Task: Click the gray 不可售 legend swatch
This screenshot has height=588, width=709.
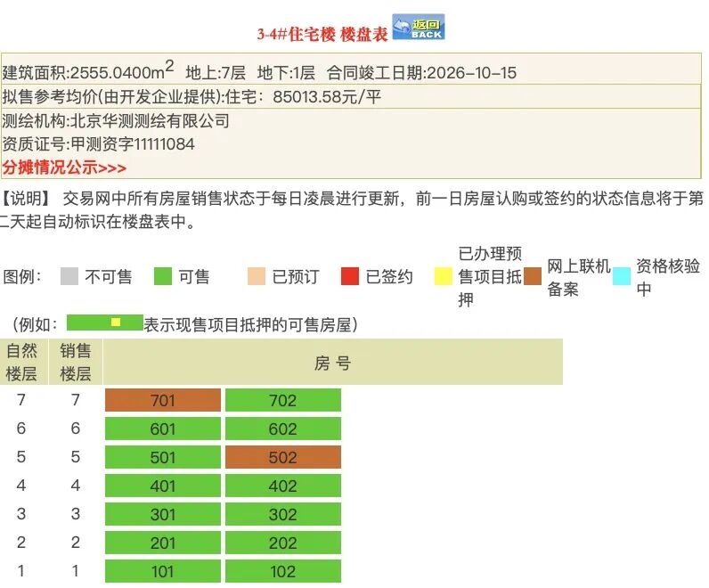Action: pos(69,277)
